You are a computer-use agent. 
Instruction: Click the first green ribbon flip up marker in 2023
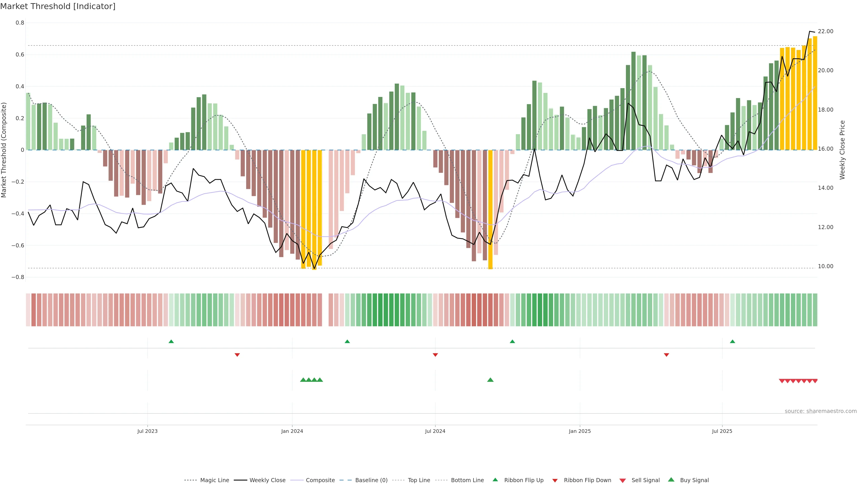point(171,342)
